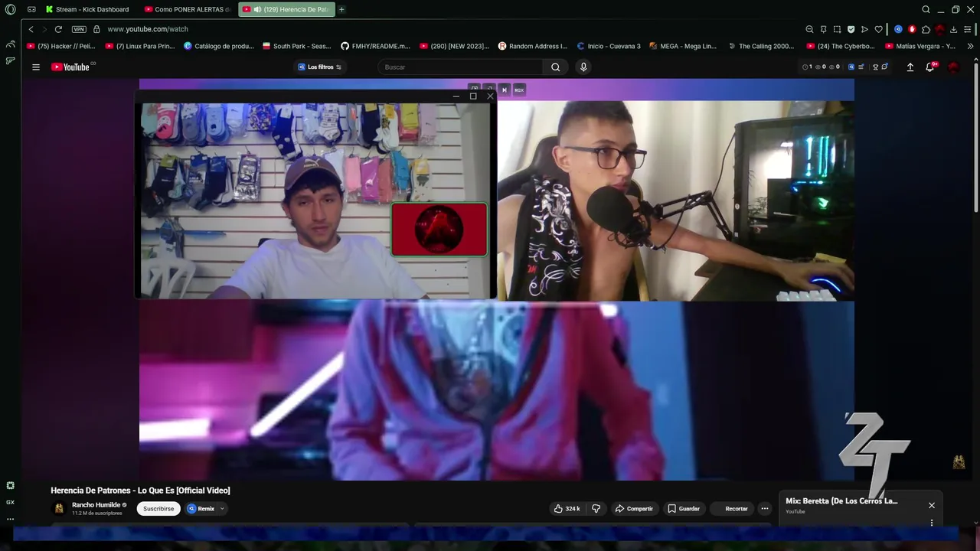Open bookmark (24) The Cyberbo...

tap(841, 46)
